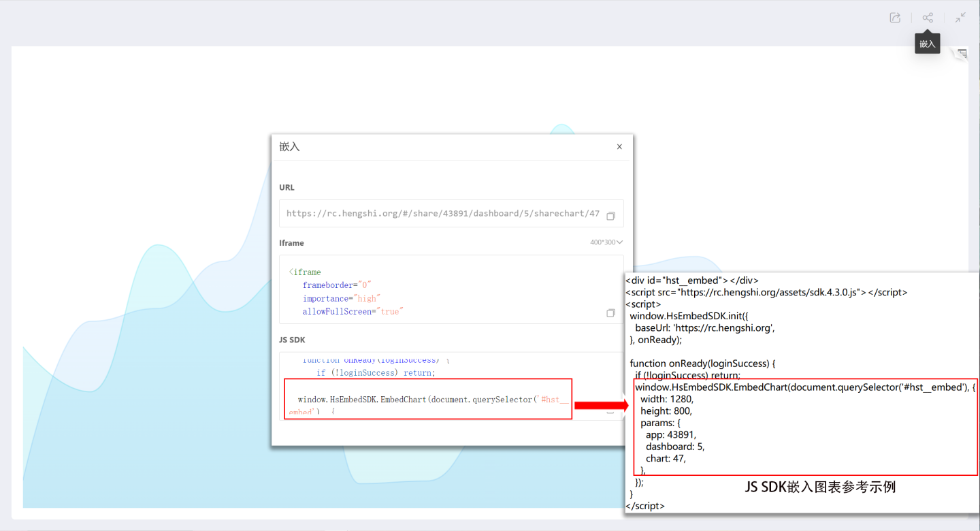Click the caption JS SDK嵌入图表参考示例

(x=820, y=487)
